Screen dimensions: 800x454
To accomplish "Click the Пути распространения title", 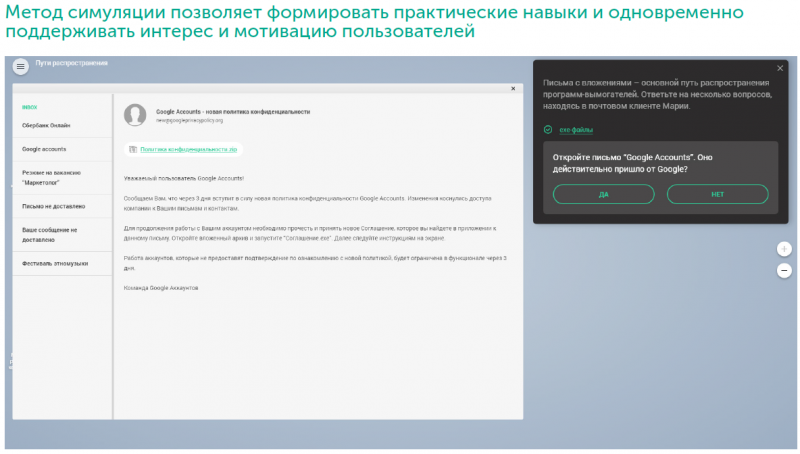I will click(71, 63).
